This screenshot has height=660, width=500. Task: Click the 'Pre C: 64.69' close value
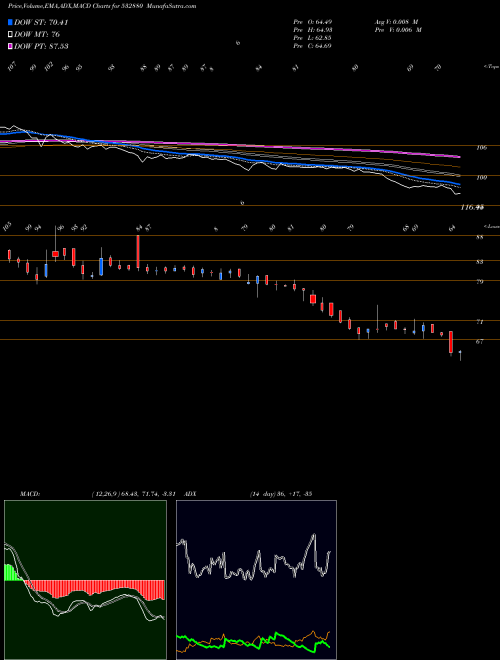coord(312,45)
